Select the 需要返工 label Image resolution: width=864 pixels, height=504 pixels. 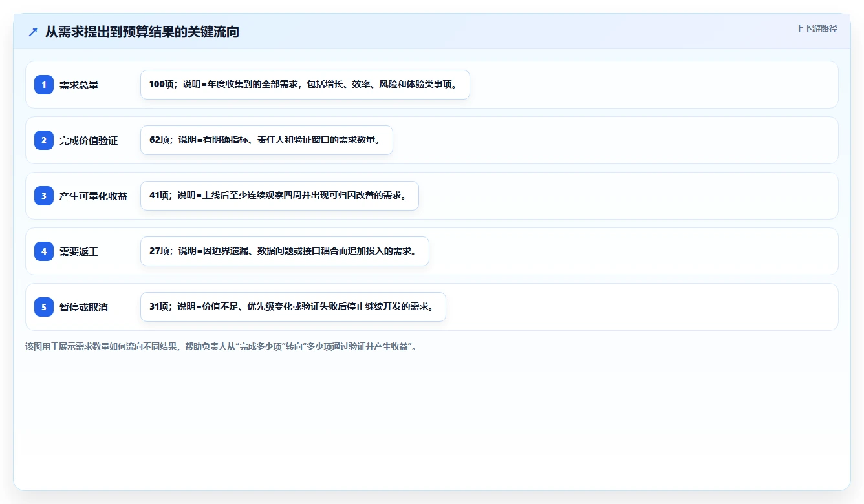(79, 251)
